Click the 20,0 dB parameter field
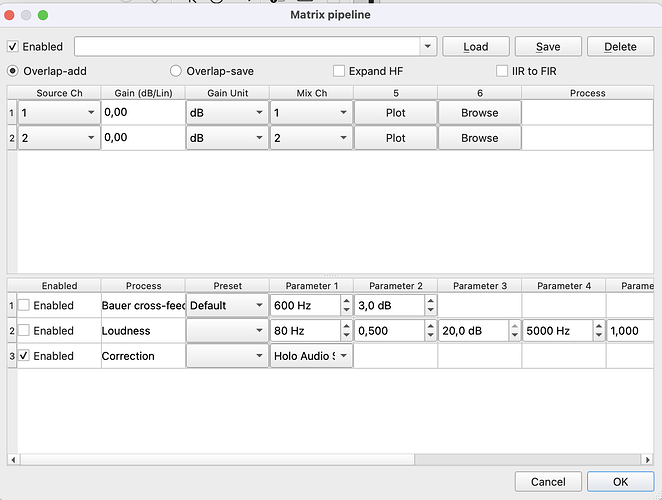Screen dimensions: 662x500 (473, 331)
